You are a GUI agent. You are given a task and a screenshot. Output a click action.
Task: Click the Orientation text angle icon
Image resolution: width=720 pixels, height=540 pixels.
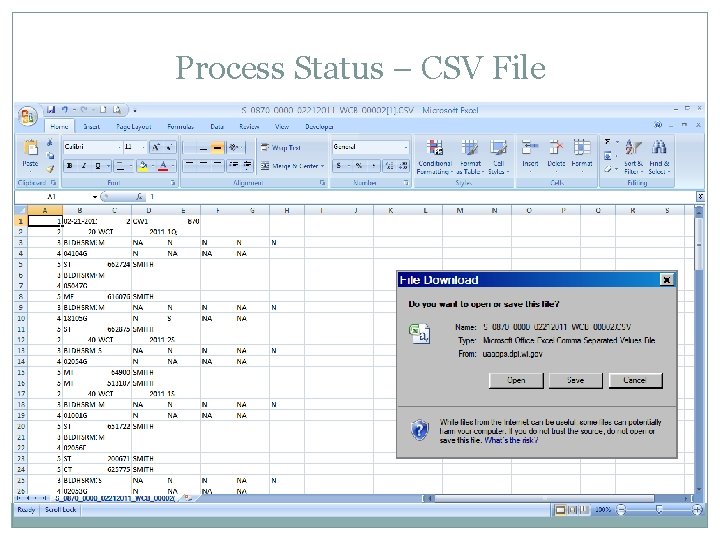(x=235, y=147)
